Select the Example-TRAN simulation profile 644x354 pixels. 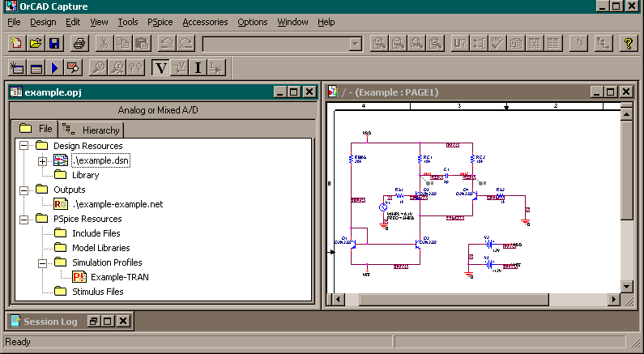(x=120, y=277)
